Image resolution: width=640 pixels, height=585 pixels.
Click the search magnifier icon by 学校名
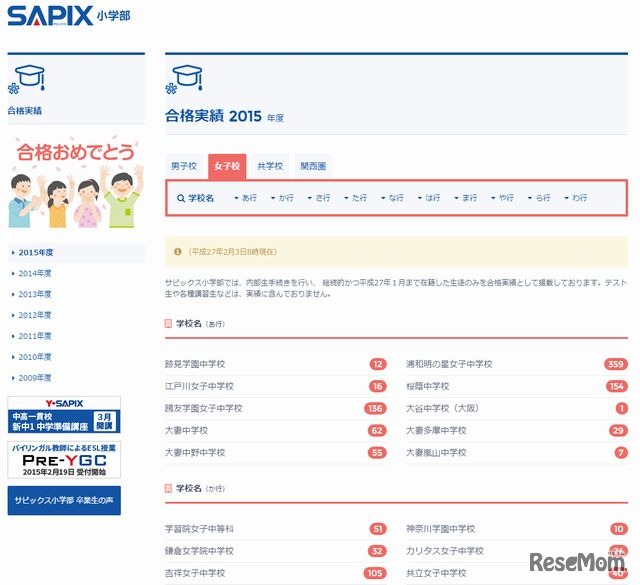click(181, 198)
